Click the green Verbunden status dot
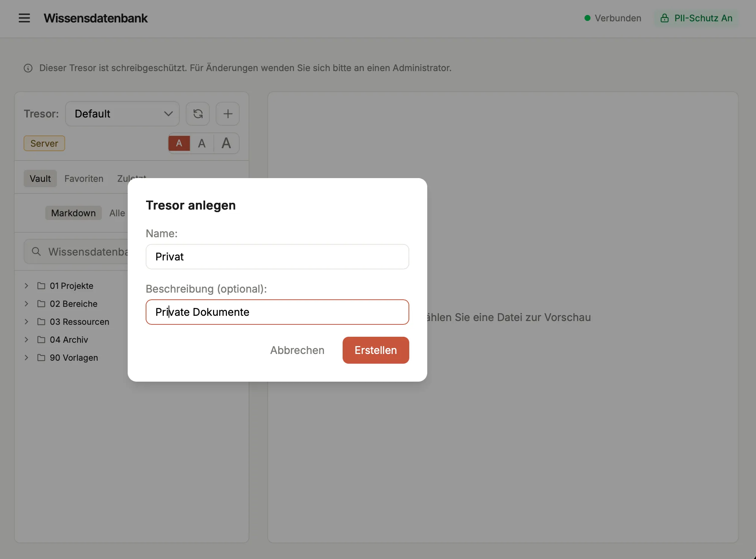Image resolution: width=756 pixels, height=559 pixels. [x=588, y=18]
